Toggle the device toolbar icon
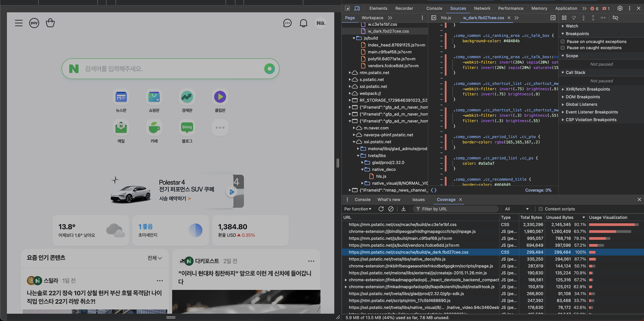Screen dimensions: 644x321 357,8
